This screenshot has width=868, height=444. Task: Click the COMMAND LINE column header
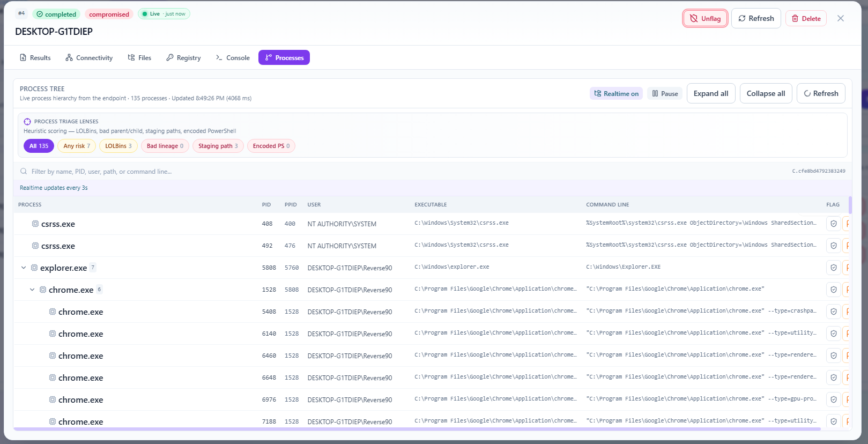click(607, 205)
